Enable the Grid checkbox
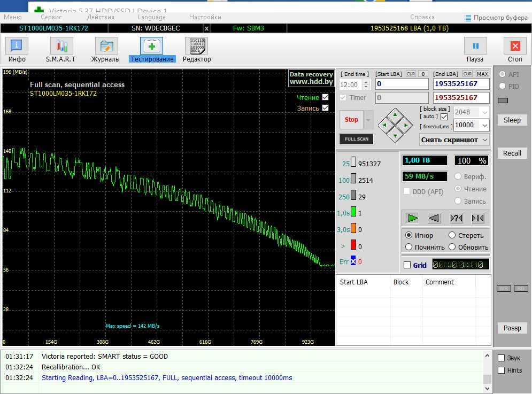 (407, 265)
